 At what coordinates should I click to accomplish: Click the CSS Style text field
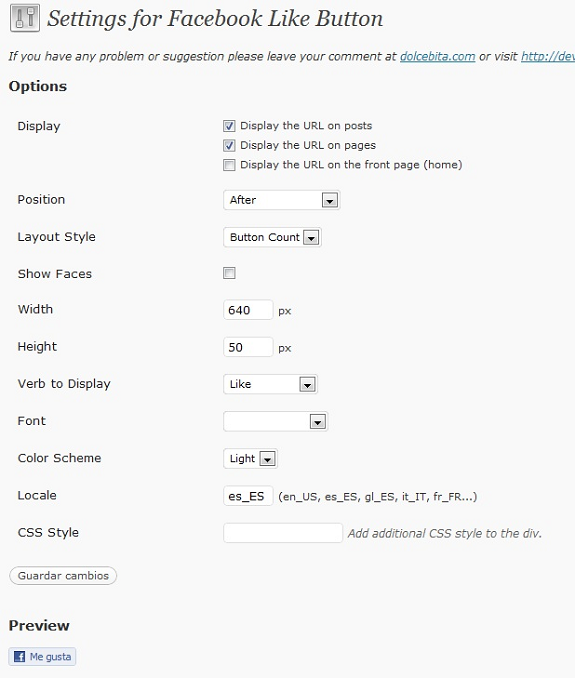(283, 533)
